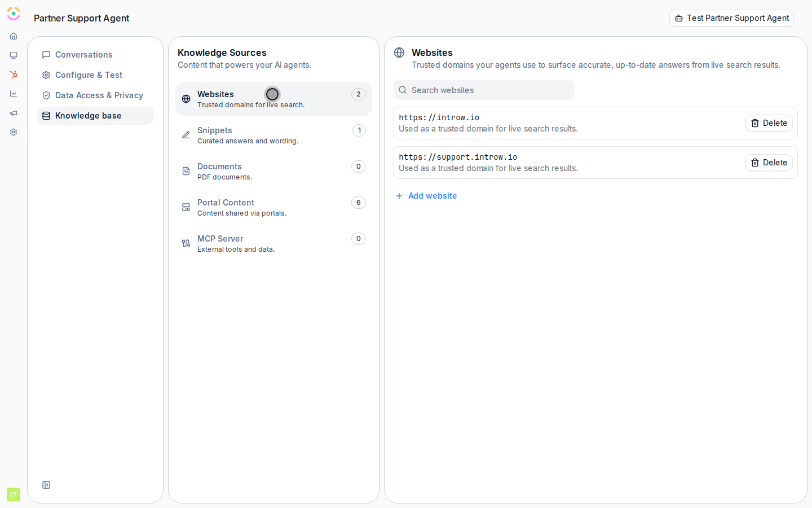
Task: Select the Websites knowledge source
Action: (x=273, y=99)
